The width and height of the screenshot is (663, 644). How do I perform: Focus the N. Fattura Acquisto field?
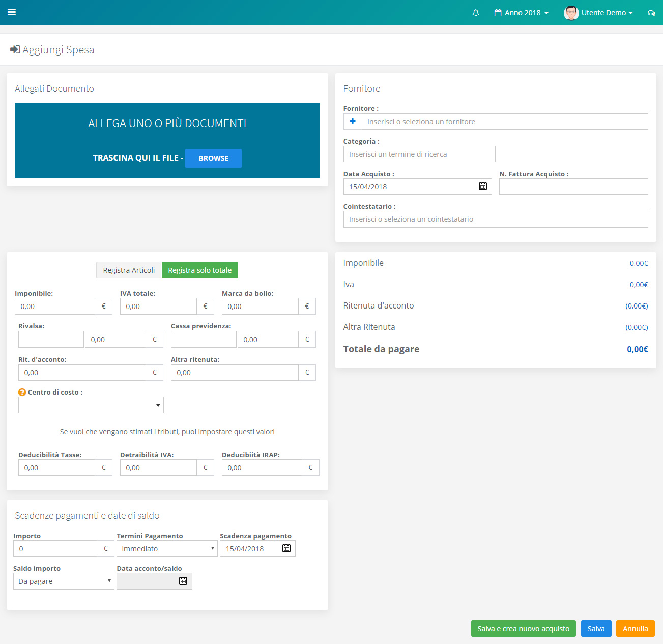(x=573, y=186)
